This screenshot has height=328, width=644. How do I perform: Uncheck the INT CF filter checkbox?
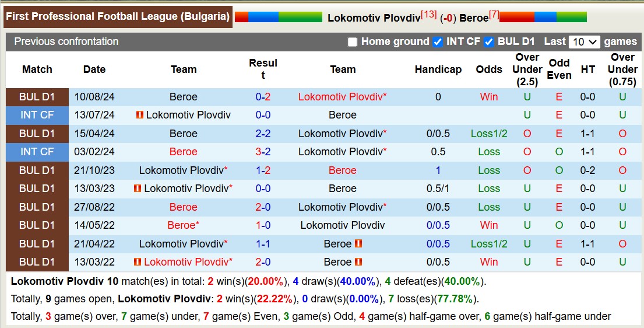438,42
